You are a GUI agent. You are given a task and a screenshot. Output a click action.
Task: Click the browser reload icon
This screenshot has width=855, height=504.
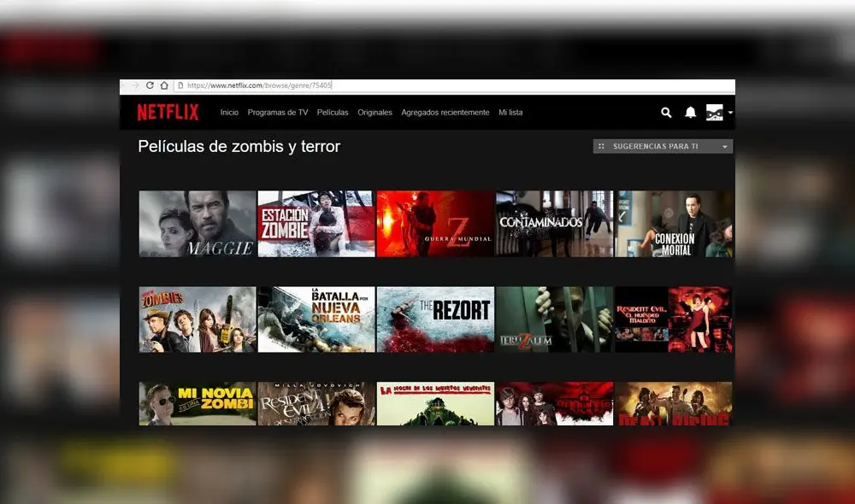149,85
